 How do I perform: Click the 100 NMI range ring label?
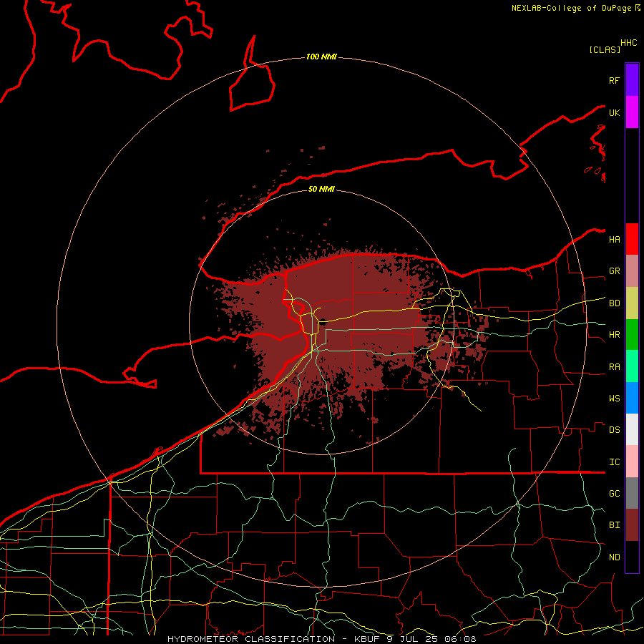point(321,57)
